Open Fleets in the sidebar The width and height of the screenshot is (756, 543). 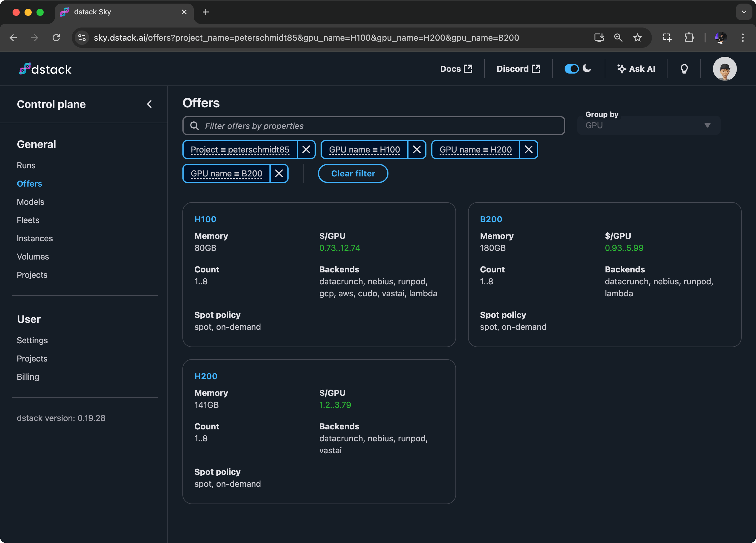click(28, 220)
